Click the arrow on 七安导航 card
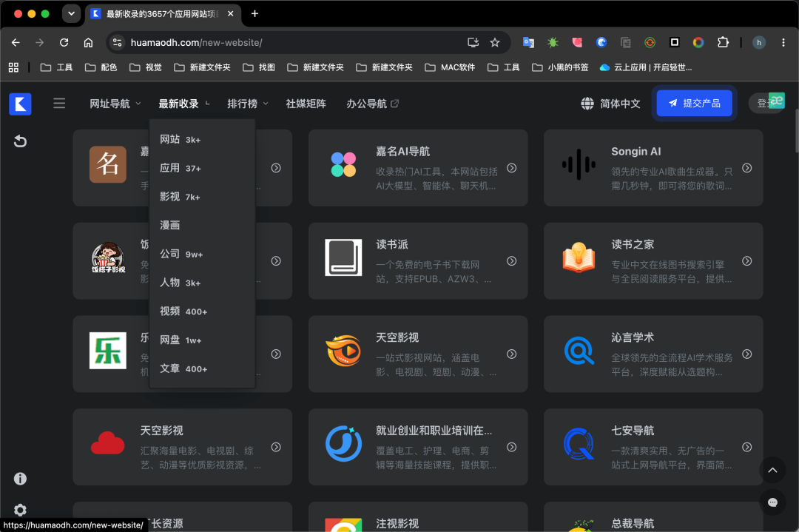The image size is (799, 532). click(747, 447)
